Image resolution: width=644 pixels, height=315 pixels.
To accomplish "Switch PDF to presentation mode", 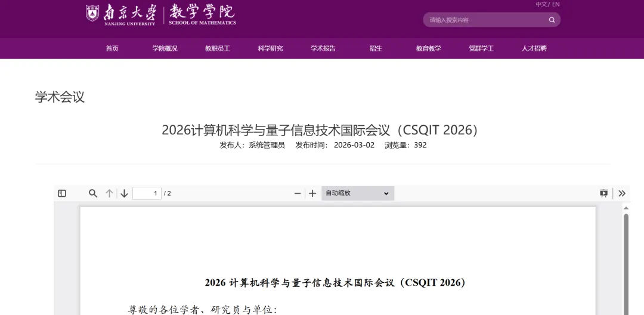I will 603,193.
